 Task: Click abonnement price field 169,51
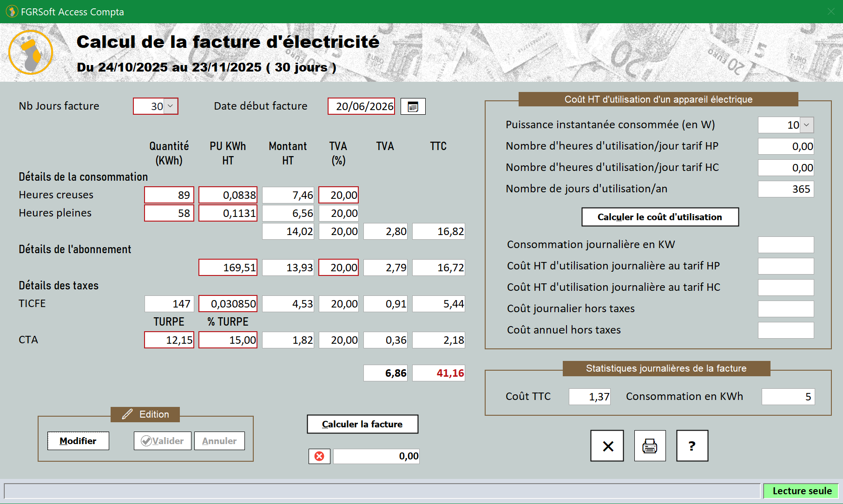pos(228,268)
